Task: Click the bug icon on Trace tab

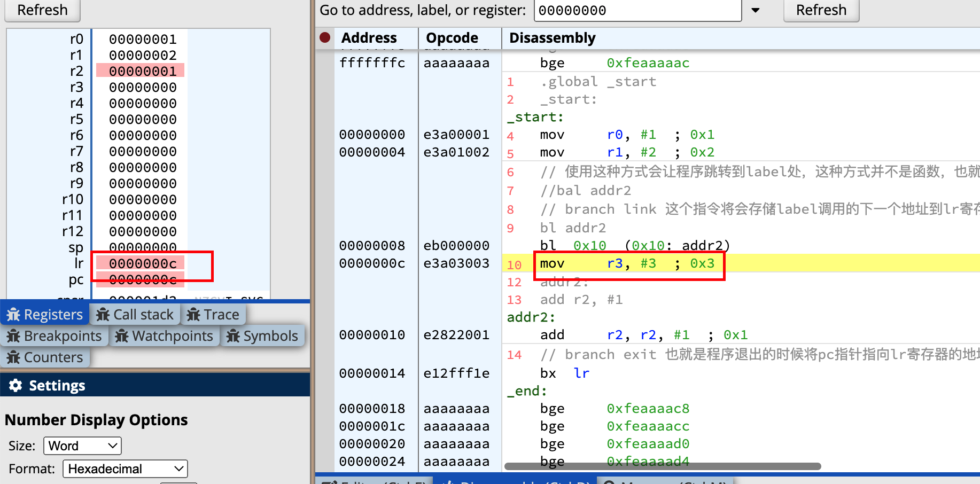Action: (193, 315)
